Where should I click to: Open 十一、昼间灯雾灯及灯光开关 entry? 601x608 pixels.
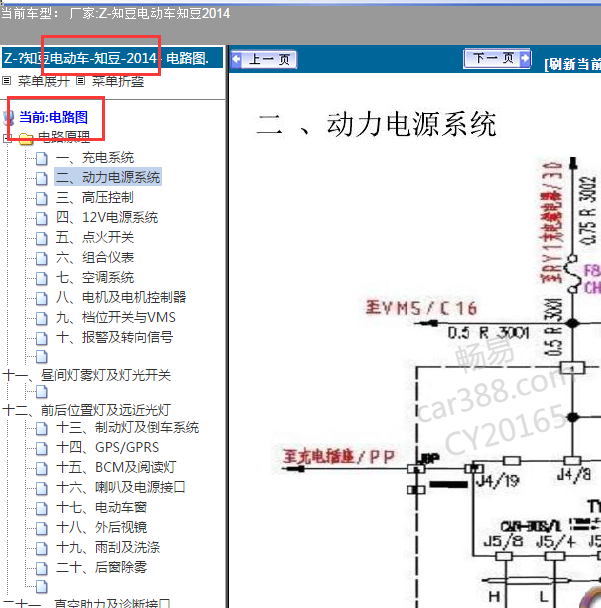86,375
